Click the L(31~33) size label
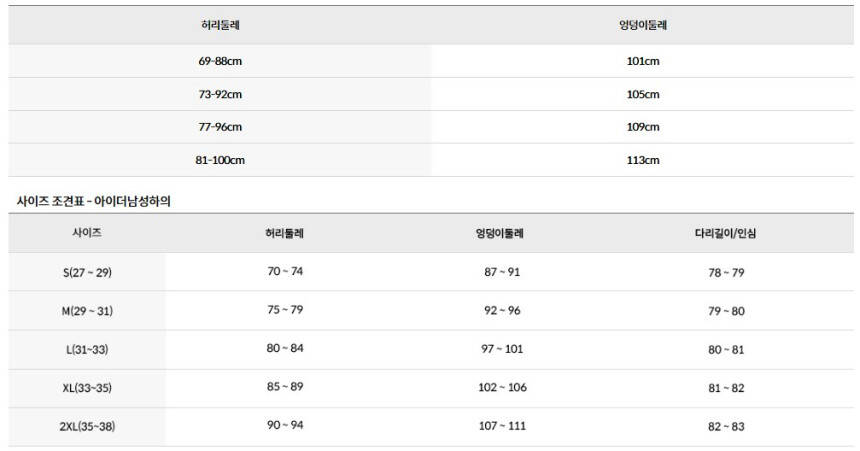Screen dimensions: 860x451 coord(87,349)
